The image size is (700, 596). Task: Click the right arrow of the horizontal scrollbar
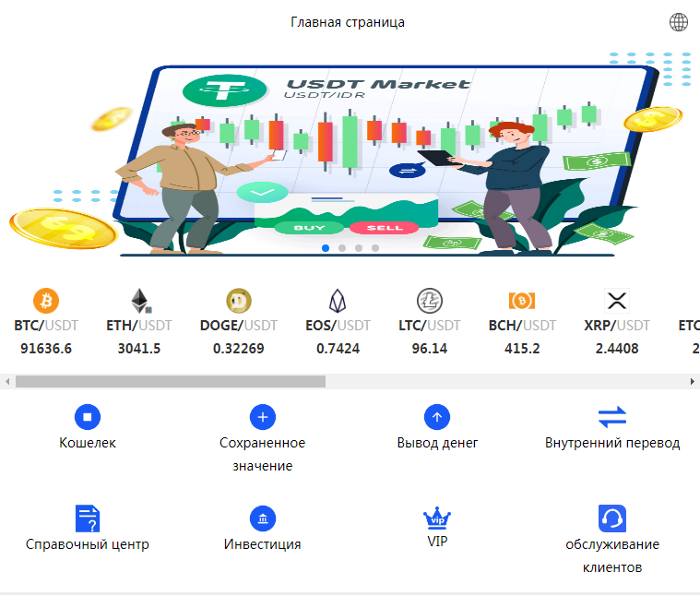[693, 381]
